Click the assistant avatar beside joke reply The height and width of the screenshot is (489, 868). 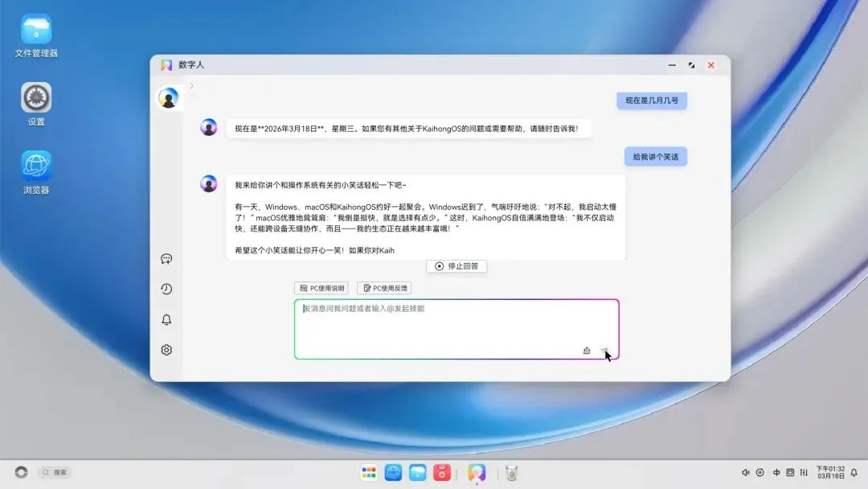point(209,184)
